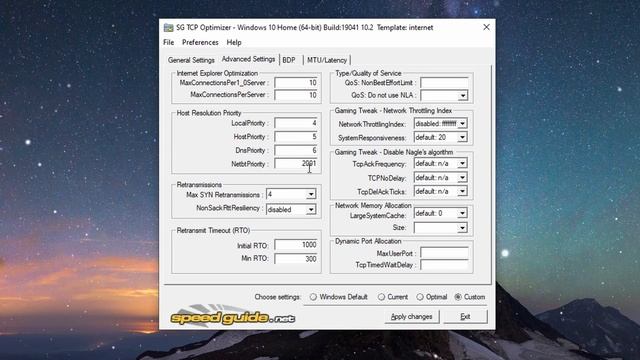Viewport: 640px width, 360px height.
Task: Click the LocalPriority input field
Action: [296, 123]
